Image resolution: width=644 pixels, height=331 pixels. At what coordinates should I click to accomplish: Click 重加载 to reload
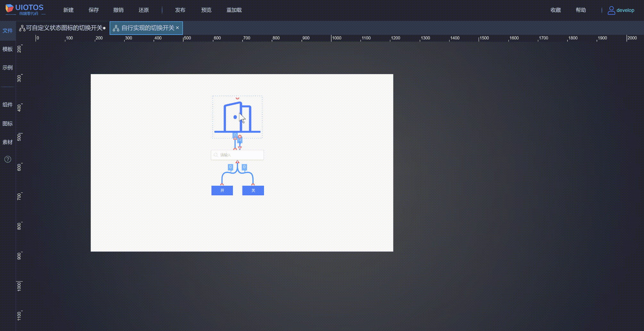click(234, 10)
